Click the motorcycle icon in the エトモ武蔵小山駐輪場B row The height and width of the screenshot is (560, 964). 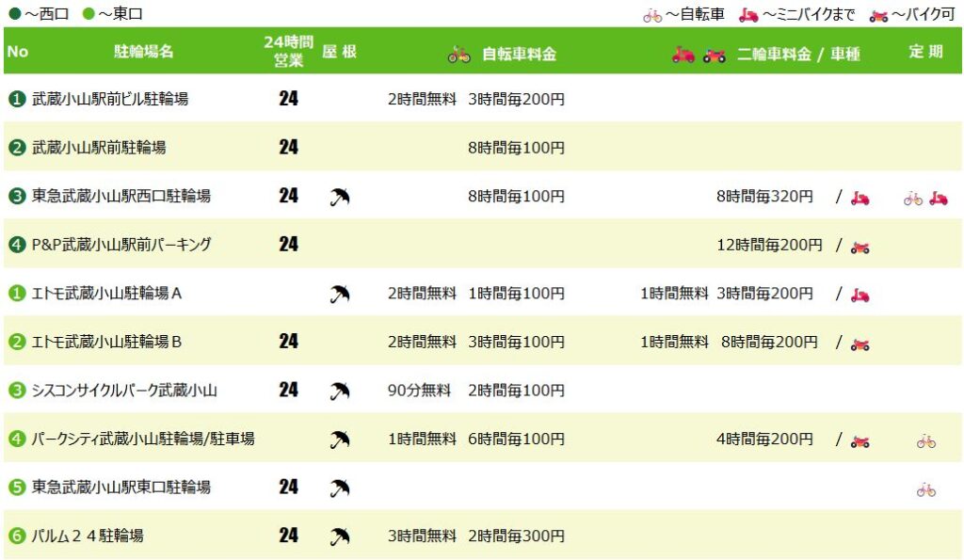coord(860,344)
